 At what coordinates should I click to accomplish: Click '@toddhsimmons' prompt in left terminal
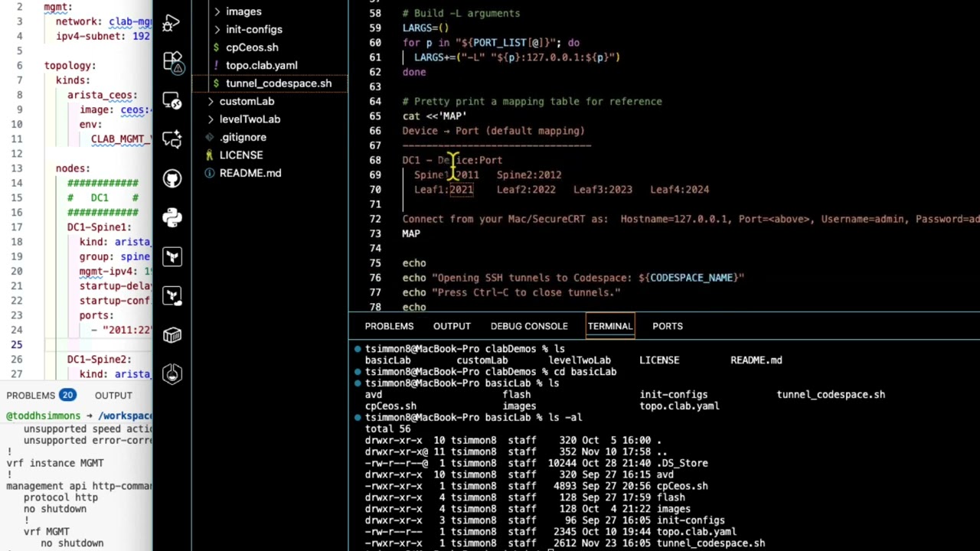coord(44,416)
